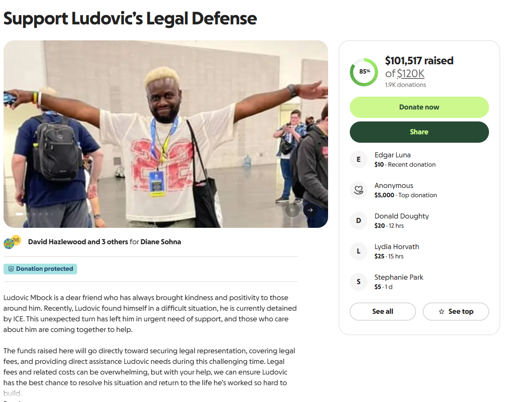This screenshot has height=402, width=532.
Task: Click the 1.9K donations text
Action: pos(405,85)
